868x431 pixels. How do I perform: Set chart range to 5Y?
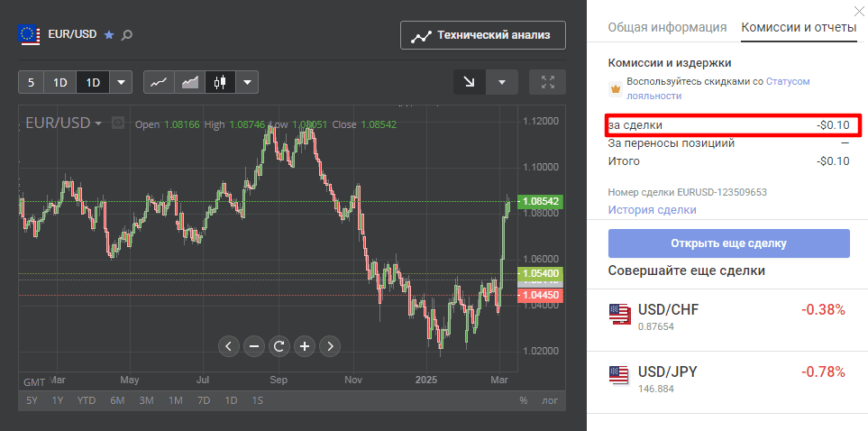[32, 400]
